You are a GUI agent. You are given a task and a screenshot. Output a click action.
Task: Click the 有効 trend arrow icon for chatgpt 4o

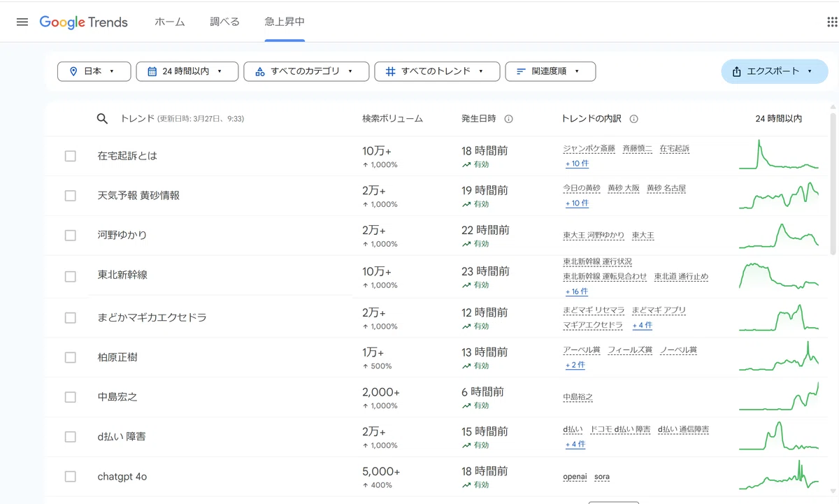pyautogui.click(x=466, y=485)
